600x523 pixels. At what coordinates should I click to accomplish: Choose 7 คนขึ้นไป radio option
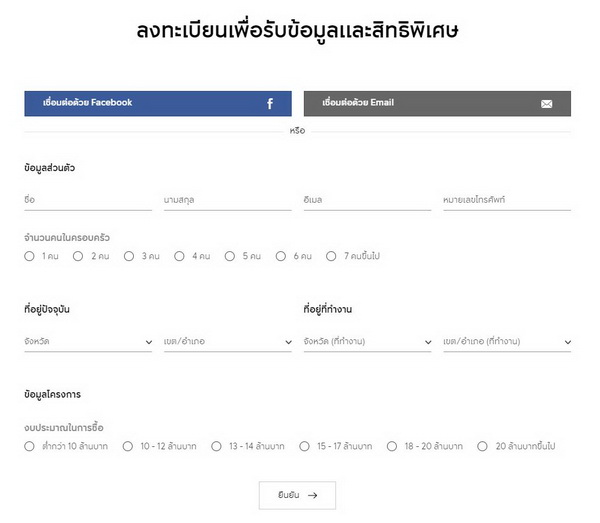coord(332,256)
